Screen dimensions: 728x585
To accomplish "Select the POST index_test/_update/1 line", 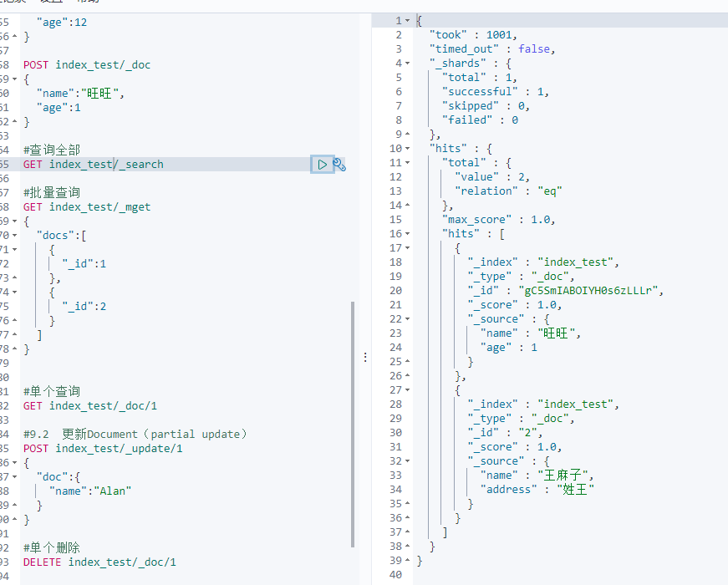I will (x=103, y=449).
